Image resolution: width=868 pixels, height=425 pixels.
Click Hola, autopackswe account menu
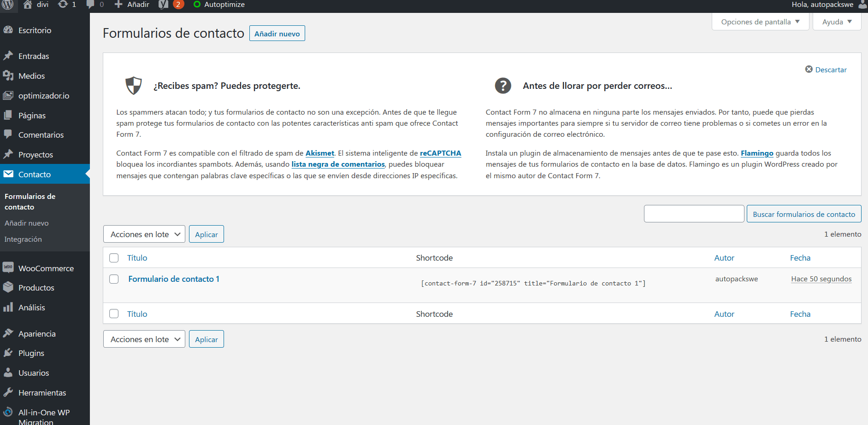pyautogui.click(x=822, y=4)
